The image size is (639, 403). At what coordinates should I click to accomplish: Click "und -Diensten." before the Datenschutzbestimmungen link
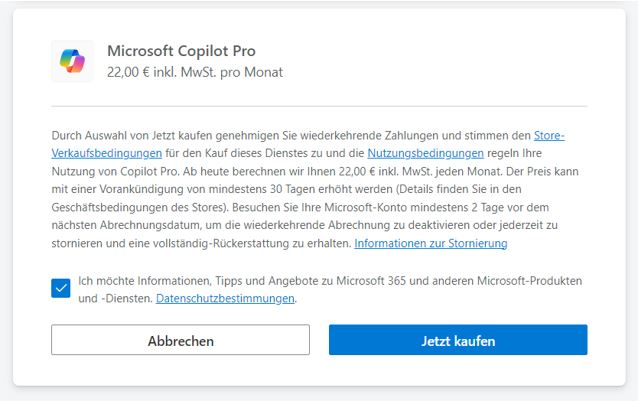pyautogui.click(x=115, y=298)
